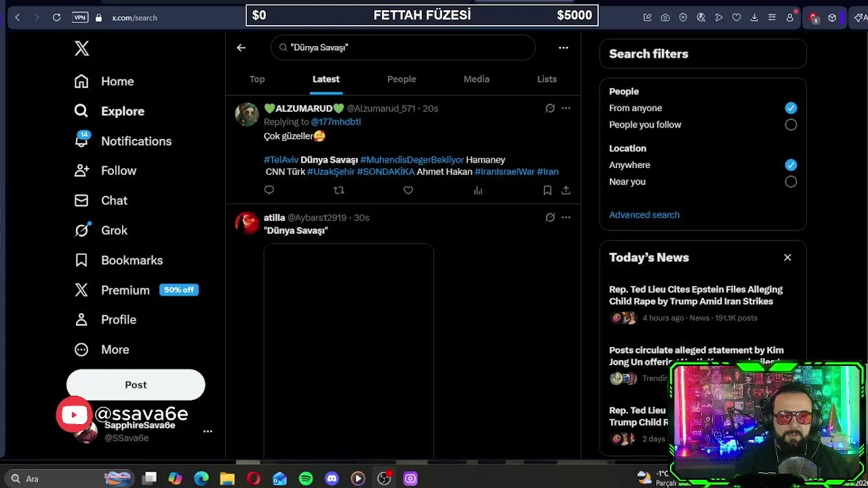
Task: Open #SONDAKİKA hashtag
Action: (x=385, y=172)
